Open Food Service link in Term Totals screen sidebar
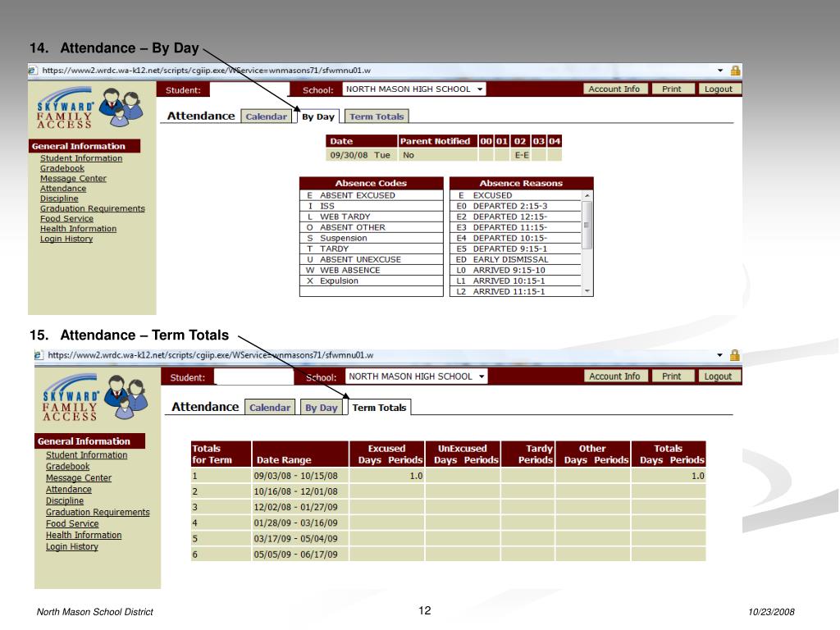Image resolution: width=840 pixels, height=630 pixels. pos(72,523)
